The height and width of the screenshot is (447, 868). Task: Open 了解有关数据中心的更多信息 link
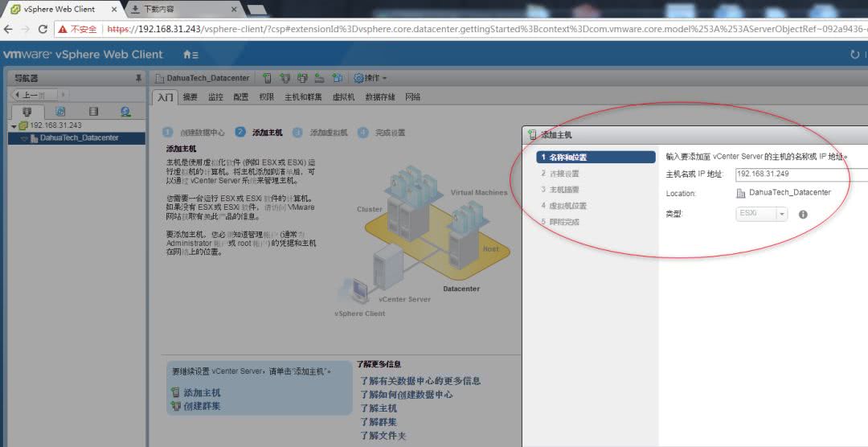coord(420,380)
